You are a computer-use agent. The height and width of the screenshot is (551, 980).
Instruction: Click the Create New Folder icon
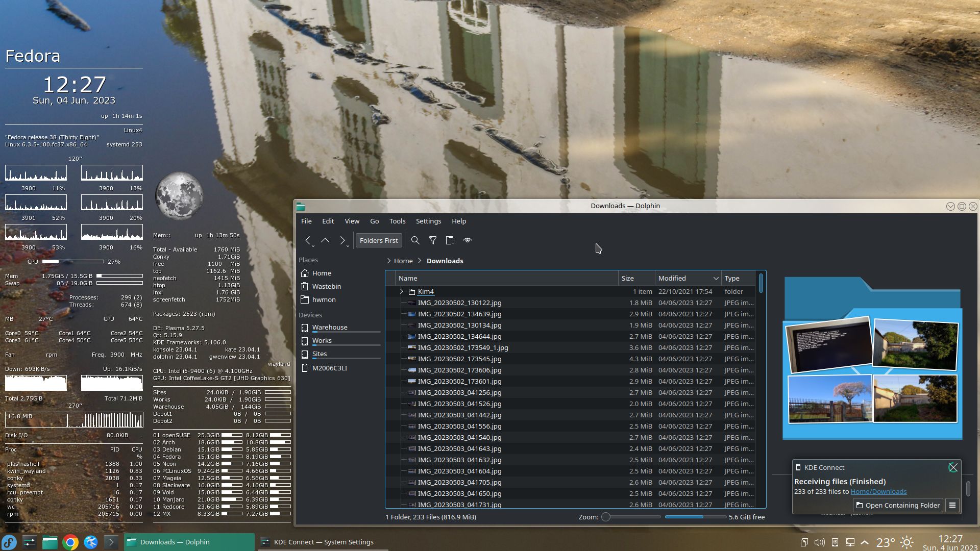pos(450,240)
